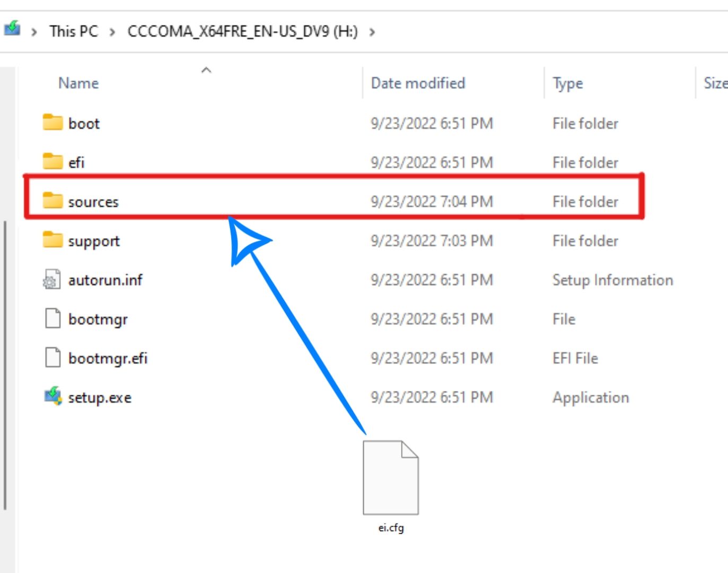
Task: Select the bootmgr.efi file name
Action: click(108, 359)
